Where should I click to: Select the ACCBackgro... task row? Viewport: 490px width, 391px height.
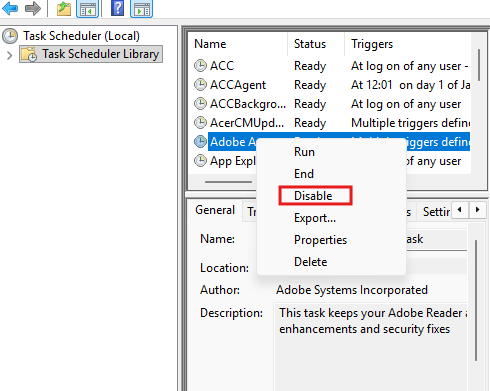[332, 104]
